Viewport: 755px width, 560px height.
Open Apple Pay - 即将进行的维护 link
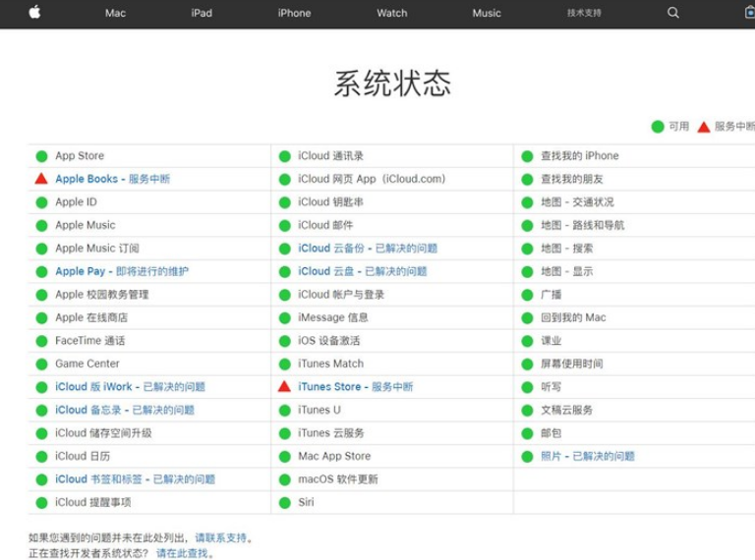[122, 271]
